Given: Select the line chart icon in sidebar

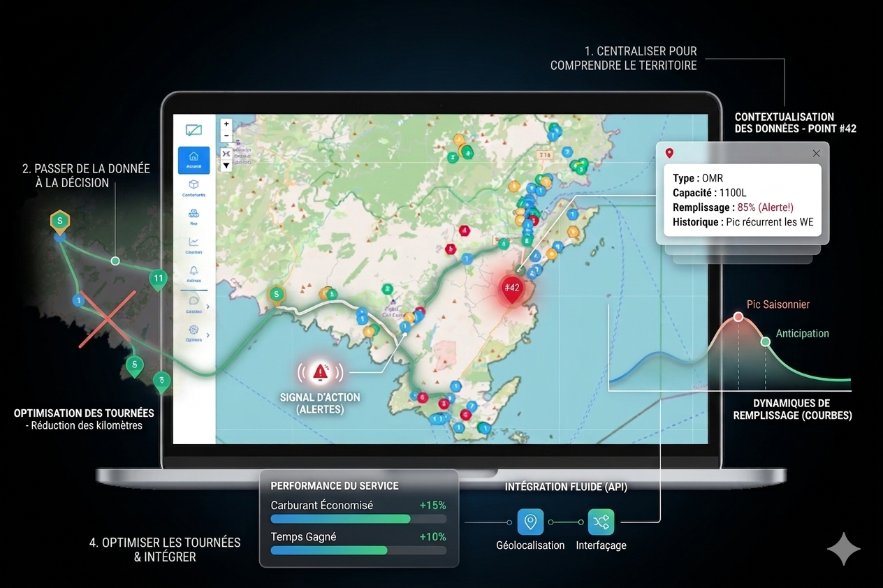Looking at the screenshot, I should coord(194,242).
